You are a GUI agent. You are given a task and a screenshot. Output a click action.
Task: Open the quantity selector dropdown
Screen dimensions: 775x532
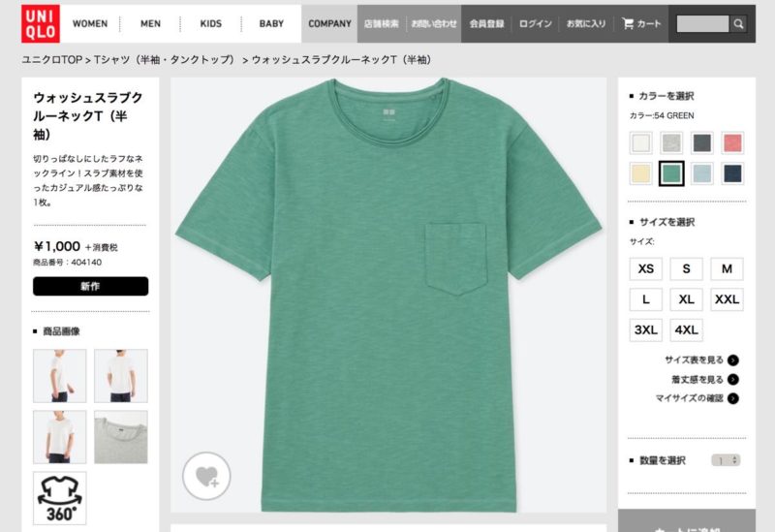[x=726, y=460]
